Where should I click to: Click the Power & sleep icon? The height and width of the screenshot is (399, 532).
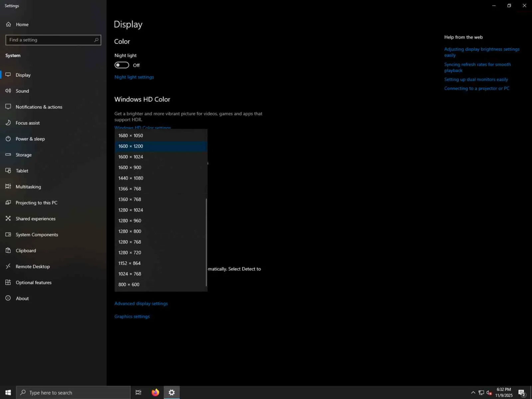pyautogui.click(x=8, y=139)
